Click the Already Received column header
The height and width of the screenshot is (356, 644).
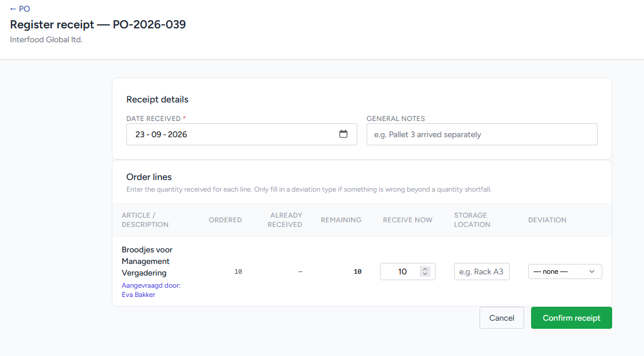(284, 219)
